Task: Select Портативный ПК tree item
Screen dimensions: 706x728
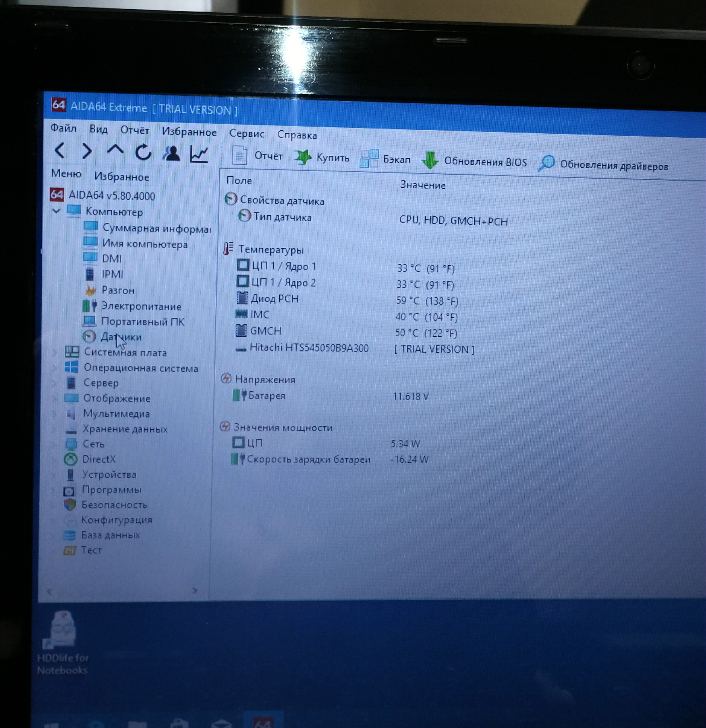Action: 134,321
